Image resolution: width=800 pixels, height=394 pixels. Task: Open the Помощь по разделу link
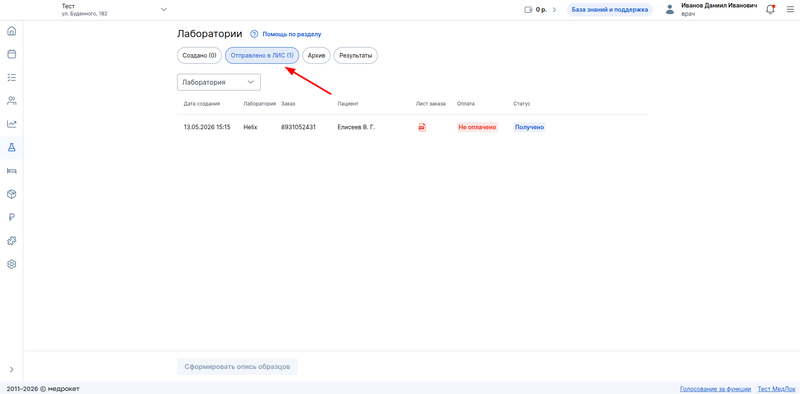tap(292, 34)
